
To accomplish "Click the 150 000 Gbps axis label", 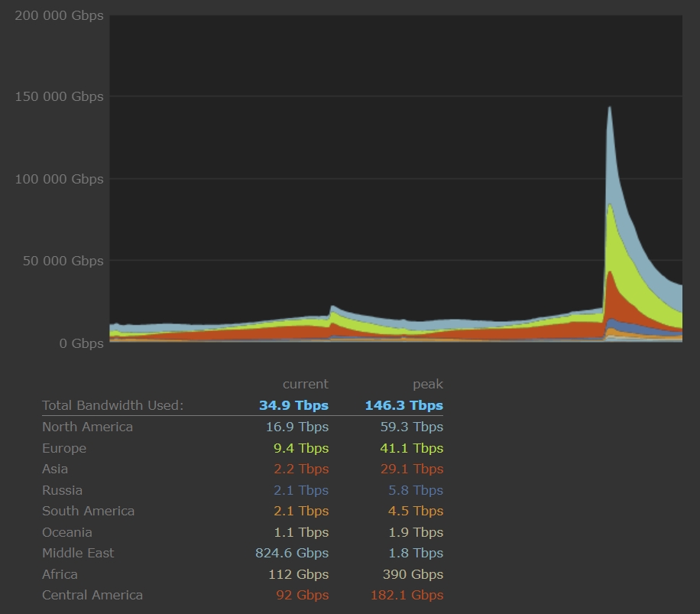I will [x=59, y=96].
